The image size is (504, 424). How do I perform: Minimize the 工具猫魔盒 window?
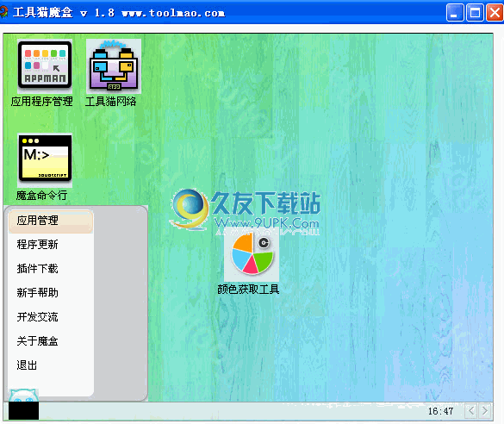click(x=455, y=13)
